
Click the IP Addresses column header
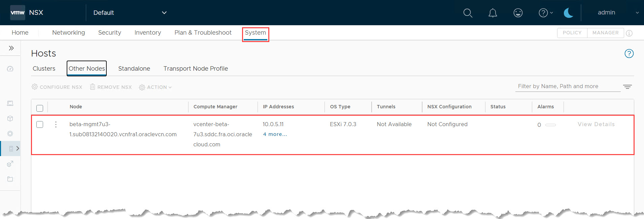tap(278, 107)
